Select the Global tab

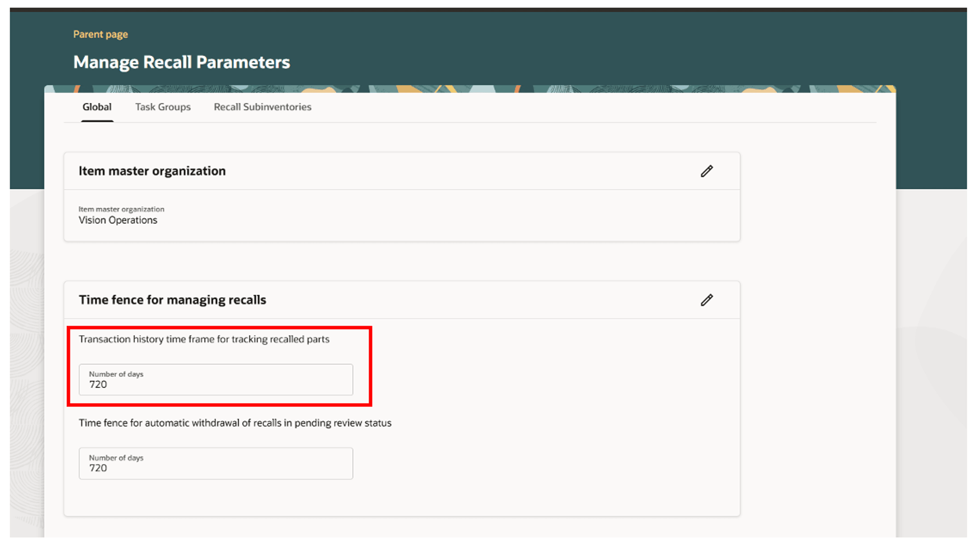coord(97,107)
